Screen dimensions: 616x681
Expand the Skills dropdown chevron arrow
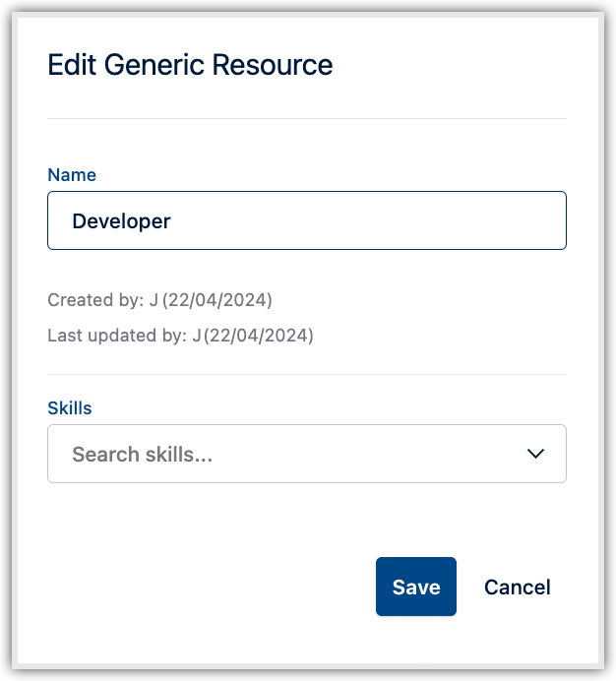click(x=535, y=454)
